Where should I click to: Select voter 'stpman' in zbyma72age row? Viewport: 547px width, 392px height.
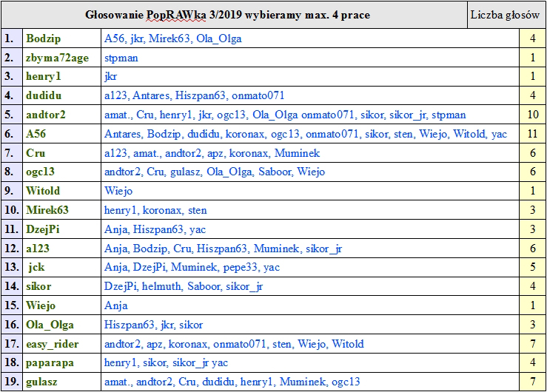(x=121, y=58)
